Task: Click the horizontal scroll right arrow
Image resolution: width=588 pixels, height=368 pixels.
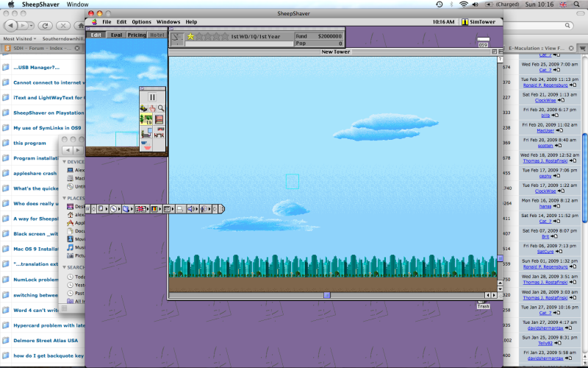Action: (494, 295)
